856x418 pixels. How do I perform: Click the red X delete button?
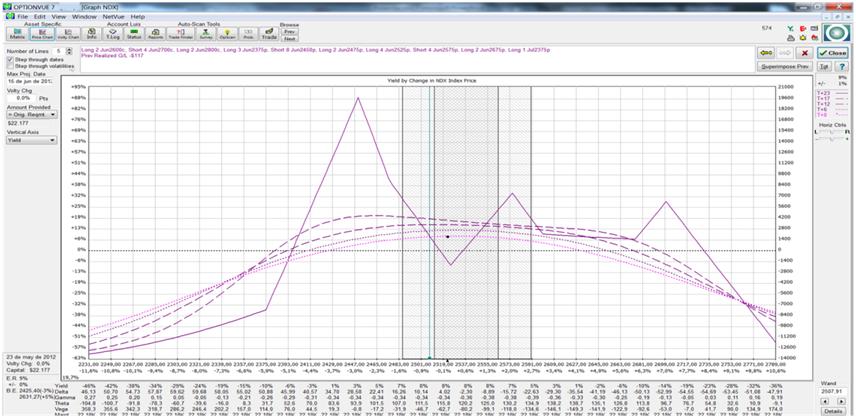click(806, 52)
